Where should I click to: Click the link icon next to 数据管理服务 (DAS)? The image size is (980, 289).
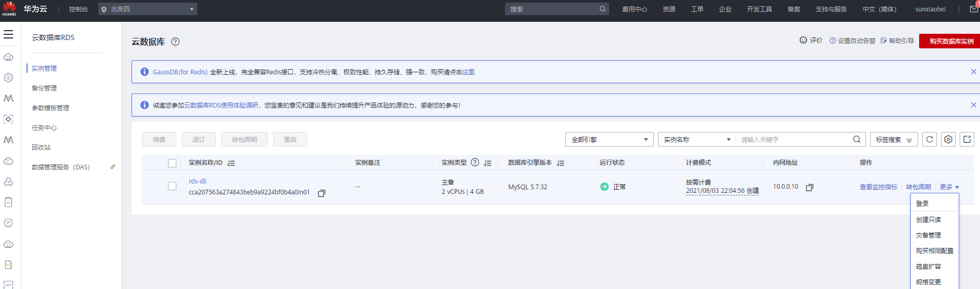pos(113,167)
